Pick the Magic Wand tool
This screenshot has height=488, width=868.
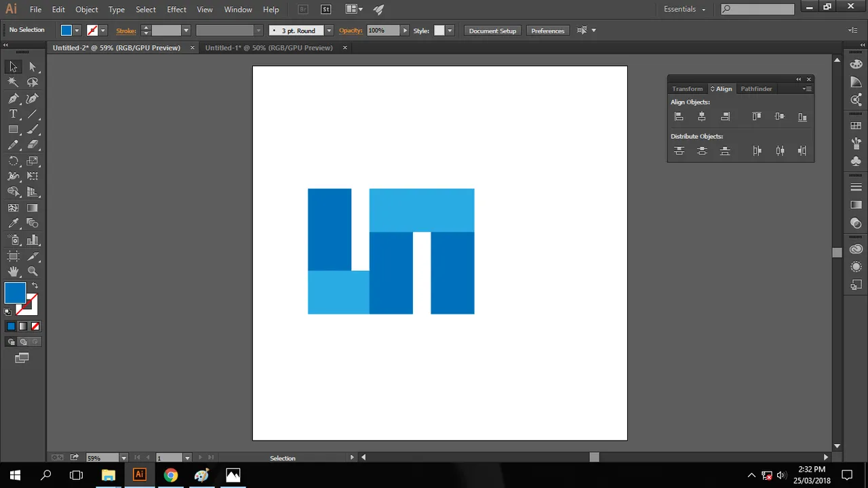click(13, 82)
